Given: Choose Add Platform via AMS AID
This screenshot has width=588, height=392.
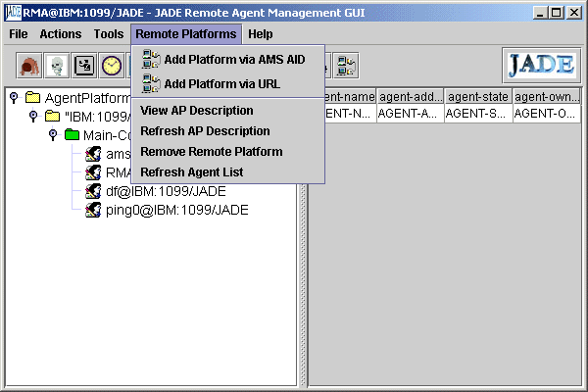Looking at the screenshot, I should point(227,59).
